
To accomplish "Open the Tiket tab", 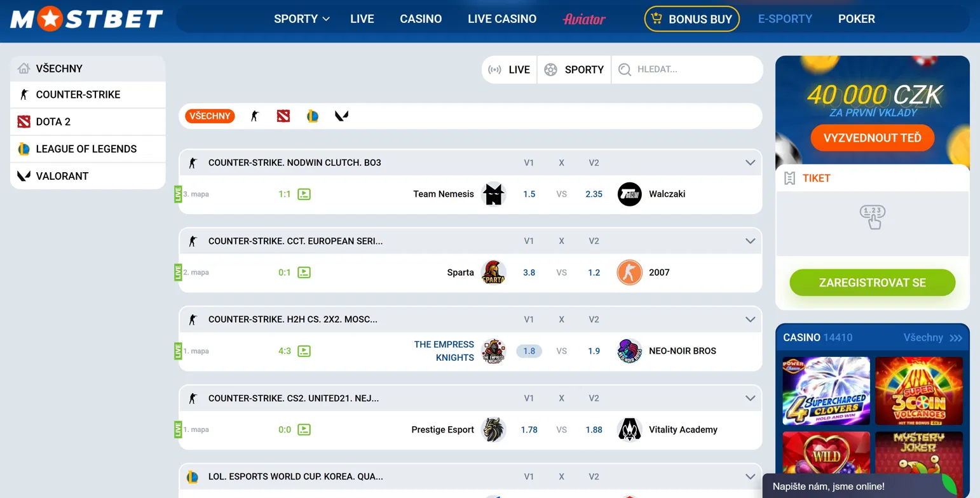I will tap(808, 178).
